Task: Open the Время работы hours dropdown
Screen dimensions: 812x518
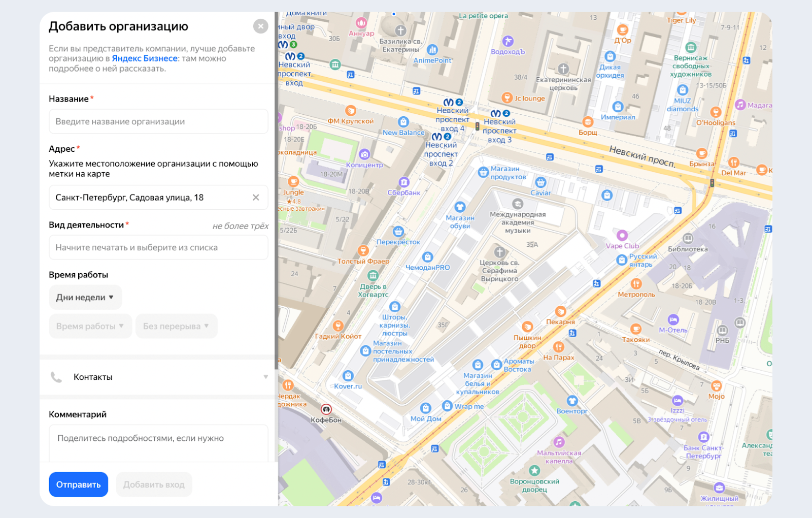Action: point(90,326)
